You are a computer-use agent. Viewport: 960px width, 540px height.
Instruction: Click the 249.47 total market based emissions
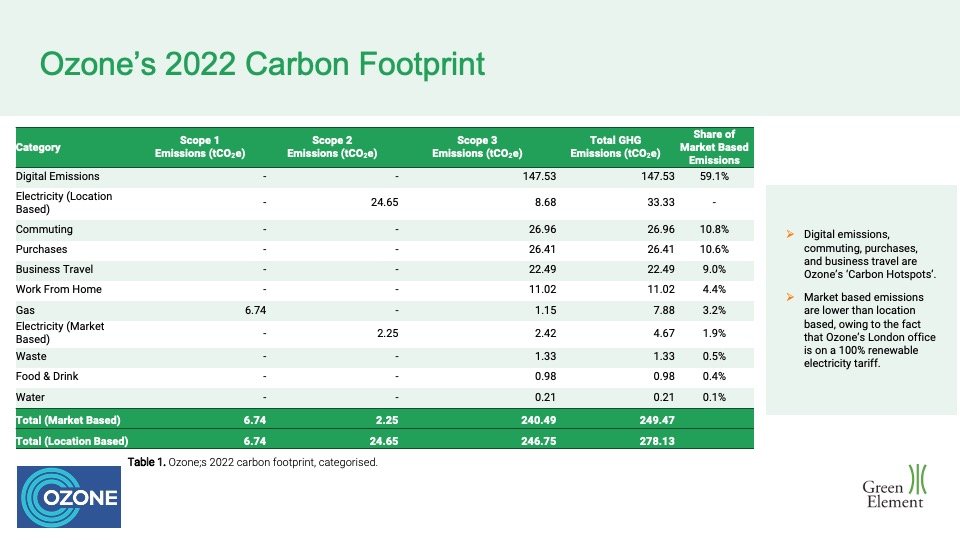[657, 420]
